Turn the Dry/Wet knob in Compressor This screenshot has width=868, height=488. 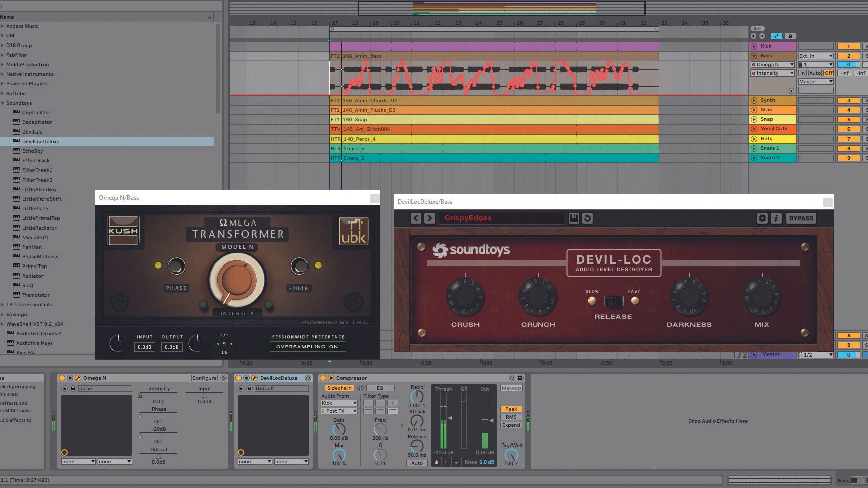click(x=511, y=455)
